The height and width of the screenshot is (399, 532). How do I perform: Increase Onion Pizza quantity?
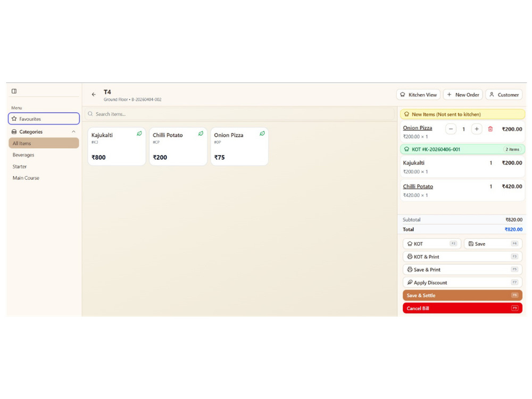(x=476, y=129)
